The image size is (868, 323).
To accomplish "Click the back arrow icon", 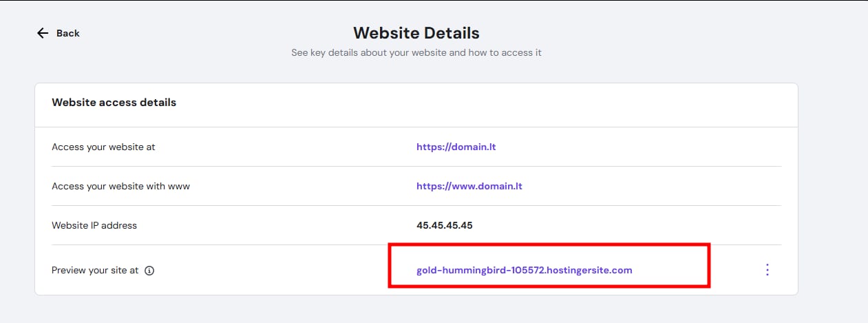I will point(43,33).
